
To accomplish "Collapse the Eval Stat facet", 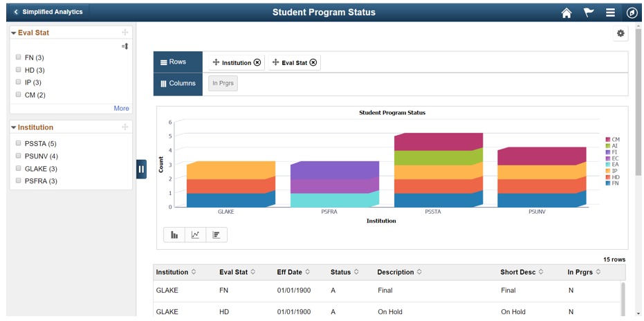I will click(14, 33).
